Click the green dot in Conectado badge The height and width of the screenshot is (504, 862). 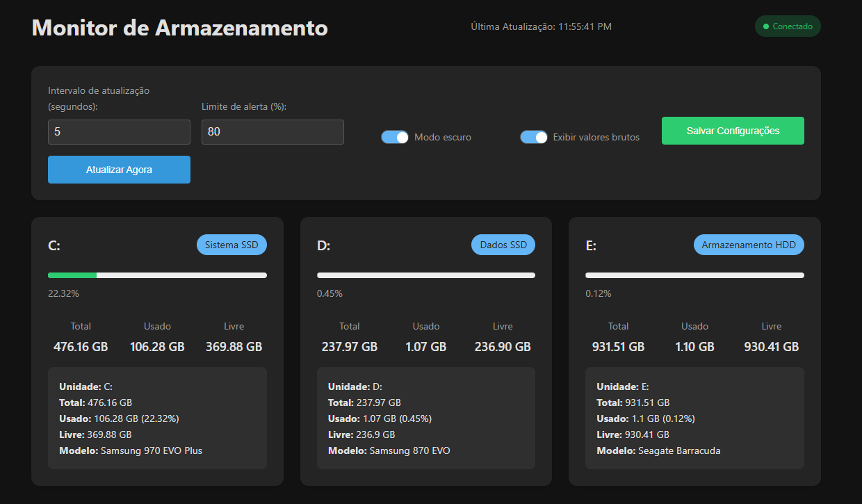pyautogui.click(x=766, y=26)
